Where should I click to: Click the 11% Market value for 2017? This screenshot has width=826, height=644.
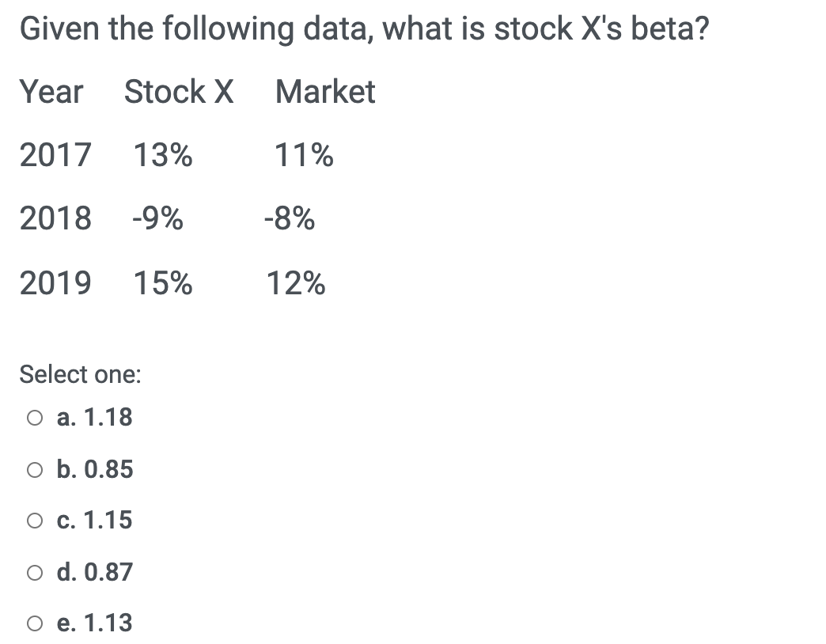coord(303,156)
